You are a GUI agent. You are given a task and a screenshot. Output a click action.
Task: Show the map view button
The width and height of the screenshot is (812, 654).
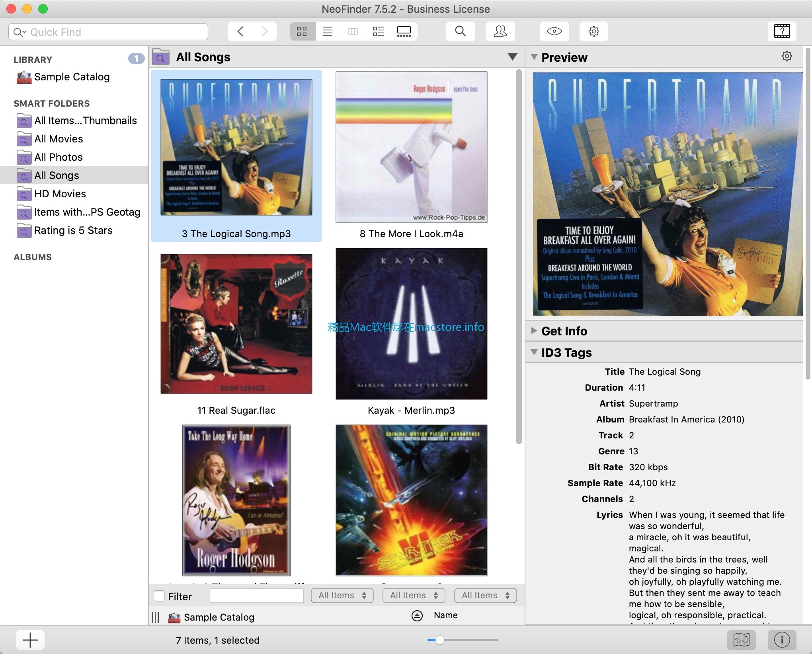coord(742,640)
